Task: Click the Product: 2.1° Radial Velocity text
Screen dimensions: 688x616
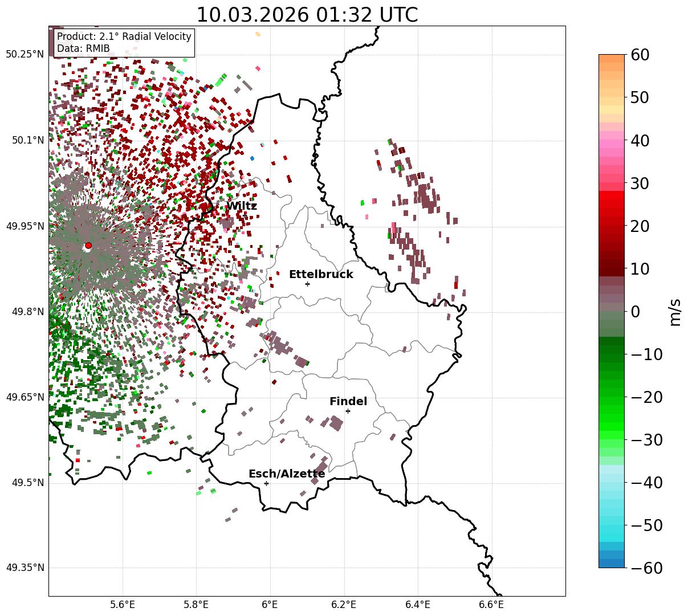Action: click(x=124, y=36)
